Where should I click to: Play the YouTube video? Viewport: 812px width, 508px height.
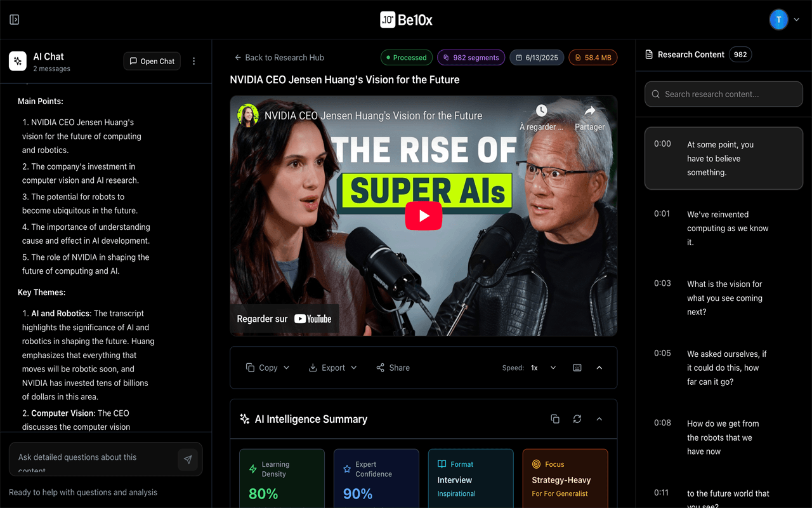pyautogui.click(x=423, y=216)
